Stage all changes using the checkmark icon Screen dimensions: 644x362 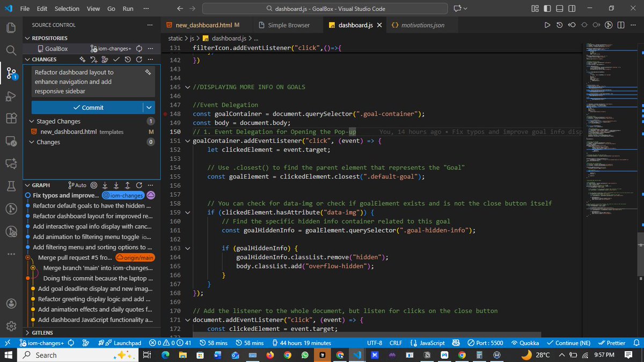click(x=115, y=59)
